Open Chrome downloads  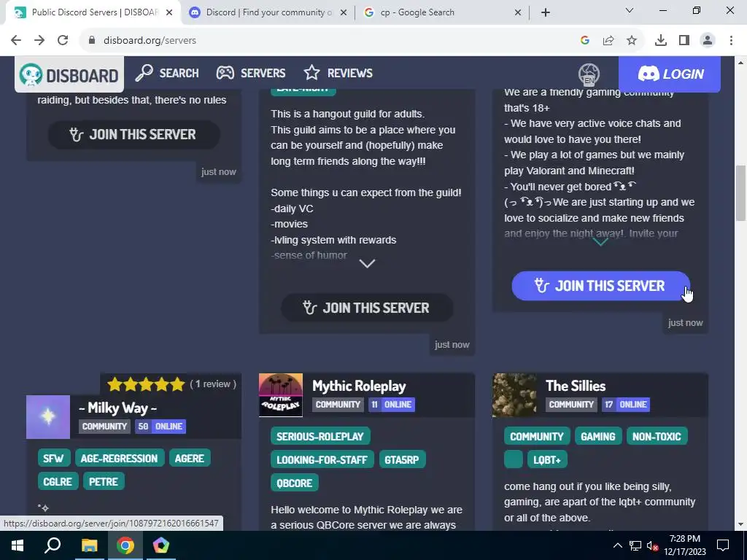coord(661,41)
